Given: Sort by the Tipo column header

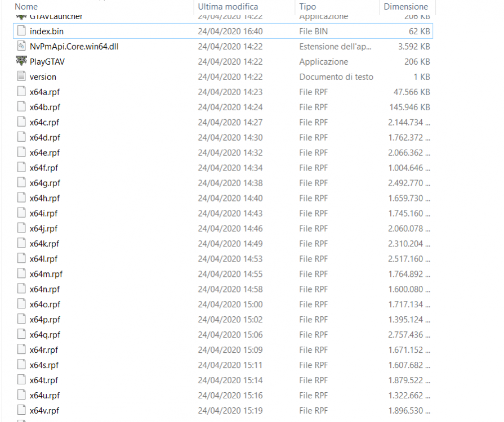Looking at the screenshot, I should (307, 6).
